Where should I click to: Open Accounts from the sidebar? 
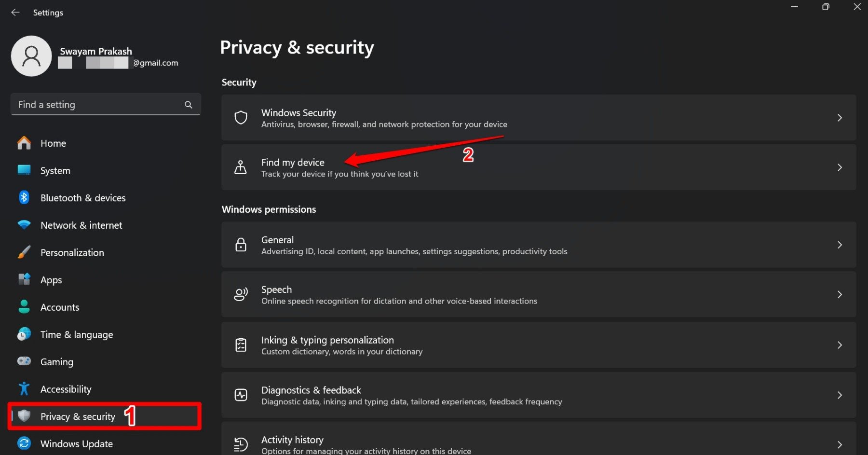tap(60, 307)
